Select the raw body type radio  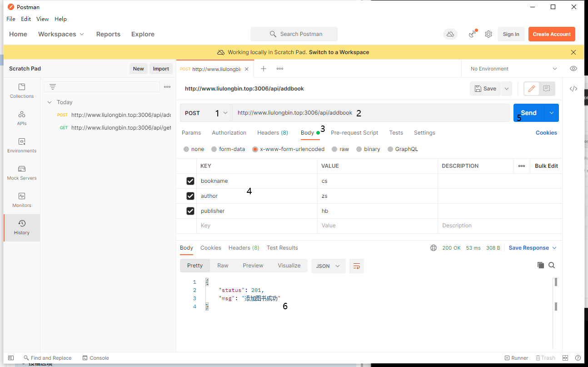pyautogui.click(x=334, y=149)
